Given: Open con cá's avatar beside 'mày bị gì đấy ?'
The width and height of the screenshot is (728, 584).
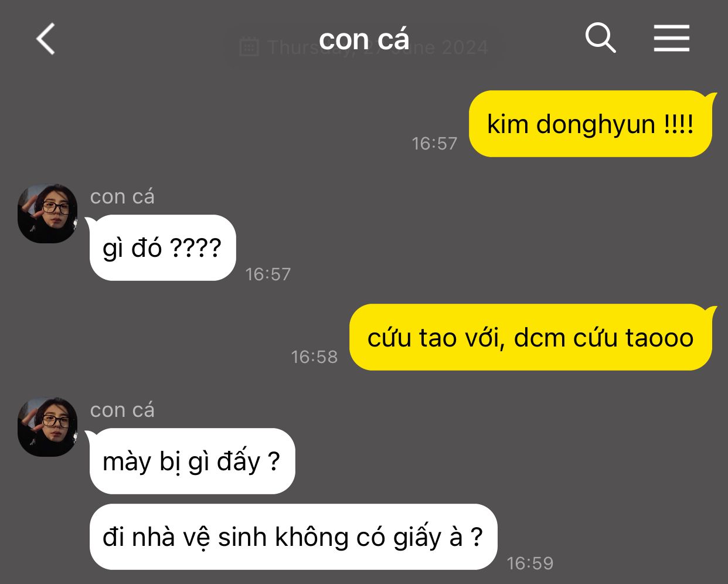Looking at the screenshot, I should point(47,427).
